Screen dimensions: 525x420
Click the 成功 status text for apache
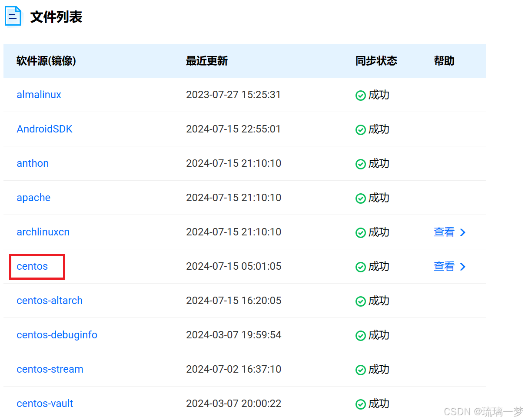point(379,198)
